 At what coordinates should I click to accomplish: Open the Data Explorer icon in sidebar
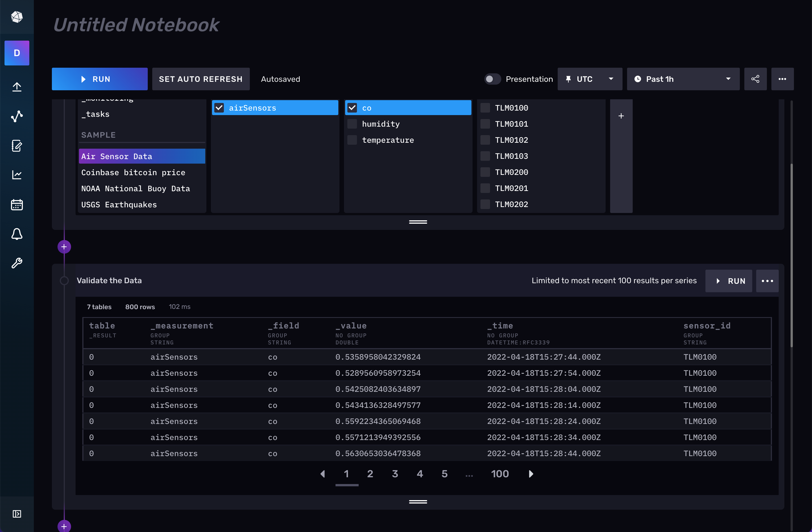17,116
